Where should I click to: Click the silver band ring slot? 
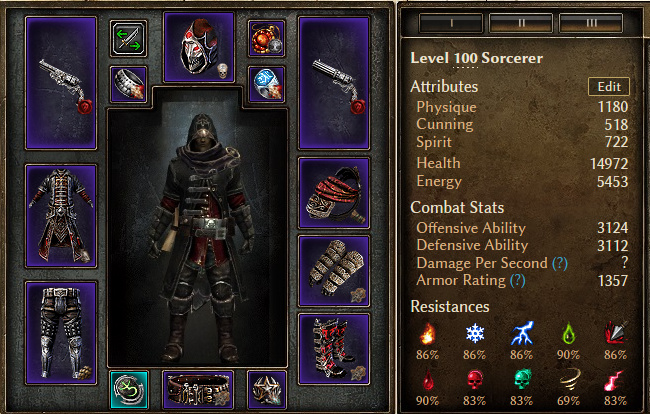click(129, 84)
